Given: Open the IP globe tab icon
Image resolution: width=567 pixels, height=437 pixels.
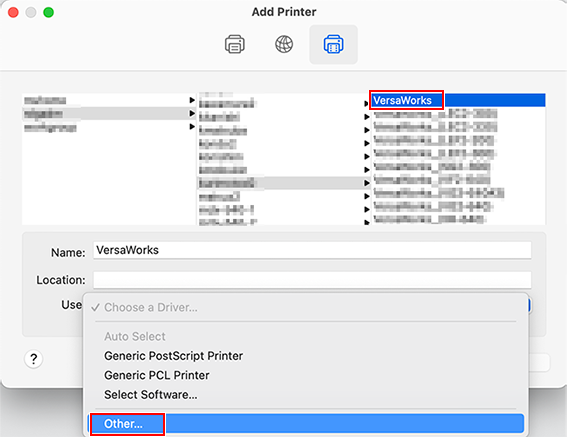Looking at the screenshot, I should (x=284, y=44).
